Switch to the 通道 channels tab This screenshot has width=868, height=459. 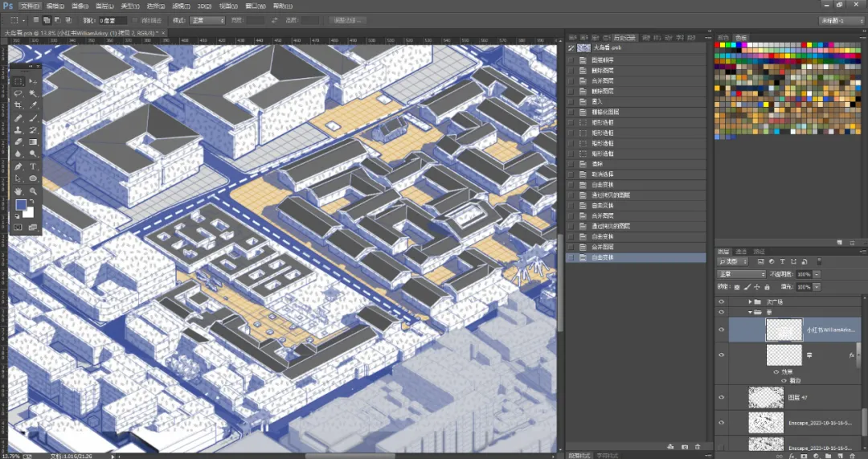(x=742, y=252)
